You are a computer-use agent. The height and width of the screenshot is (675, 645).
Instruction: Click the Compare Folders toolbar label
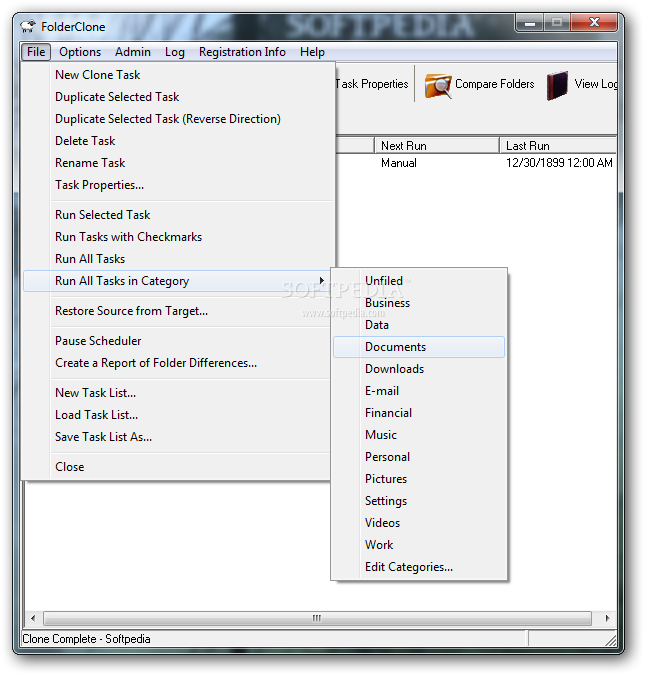(494, 84)
